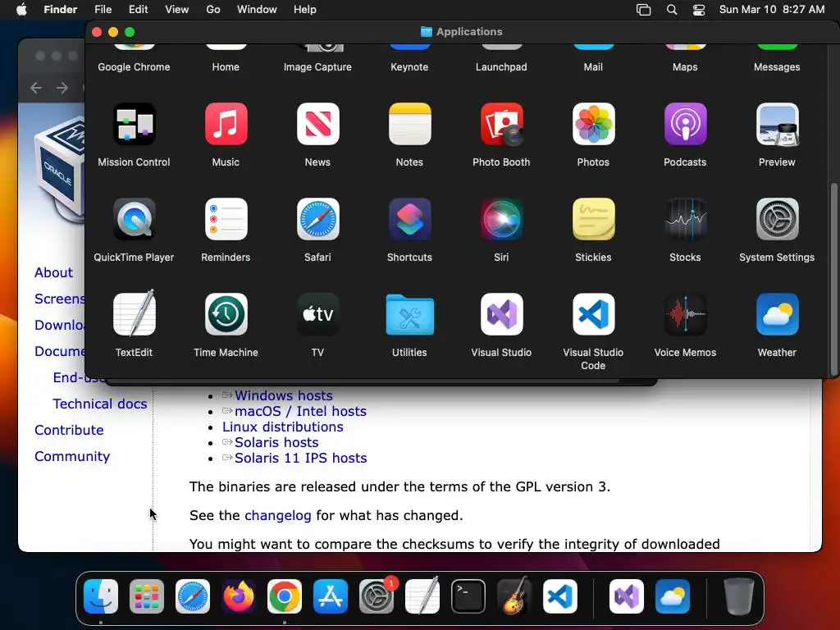The width and height of the screenshot is (840, 630).
Task: Open System Settings with badge in Dock
Action: point(377,596)
